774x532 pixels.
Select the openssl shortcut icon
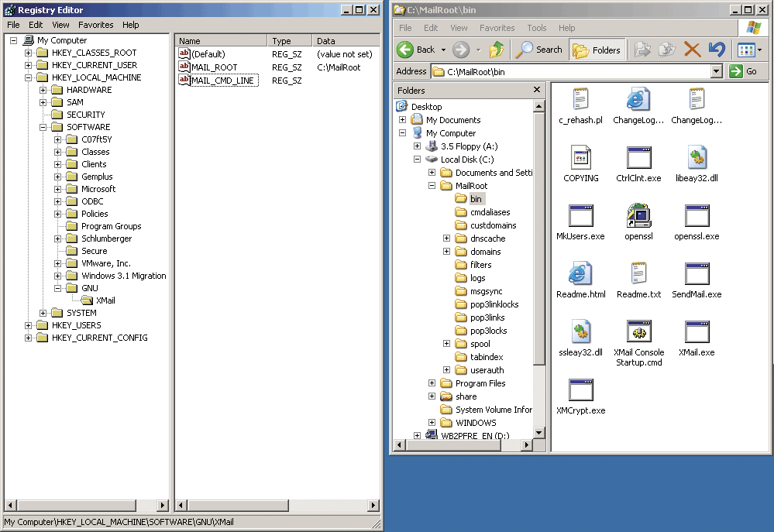[x=638, y=215]
